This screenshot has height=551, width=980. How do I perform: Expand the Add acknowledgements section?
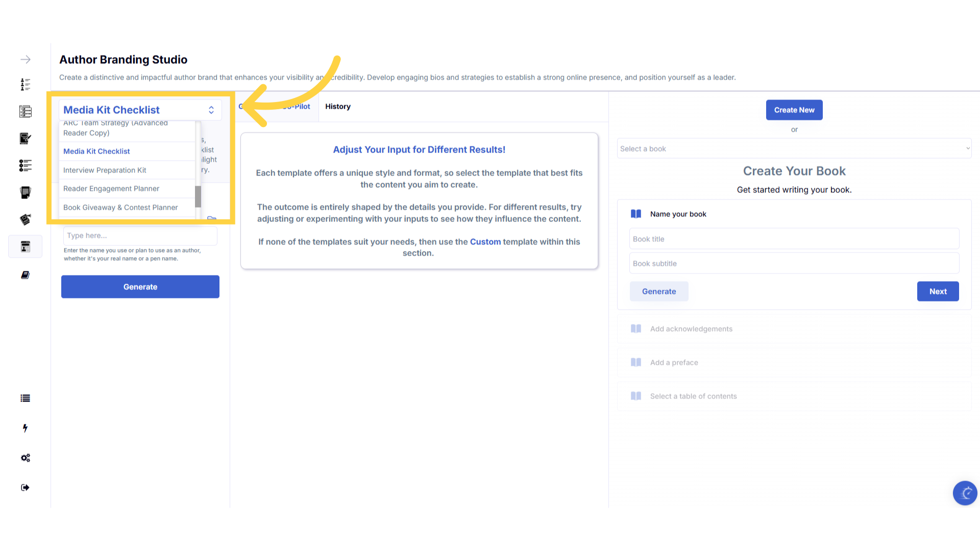click(x=691, y=329)
